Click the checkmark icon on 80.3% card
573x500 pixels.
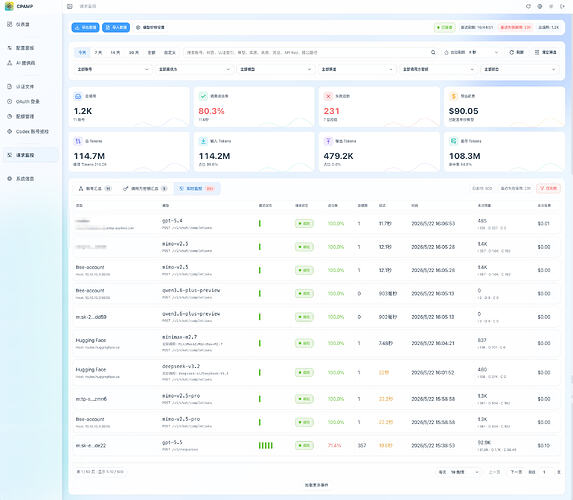pyautogui.click(x=203, y=96)
